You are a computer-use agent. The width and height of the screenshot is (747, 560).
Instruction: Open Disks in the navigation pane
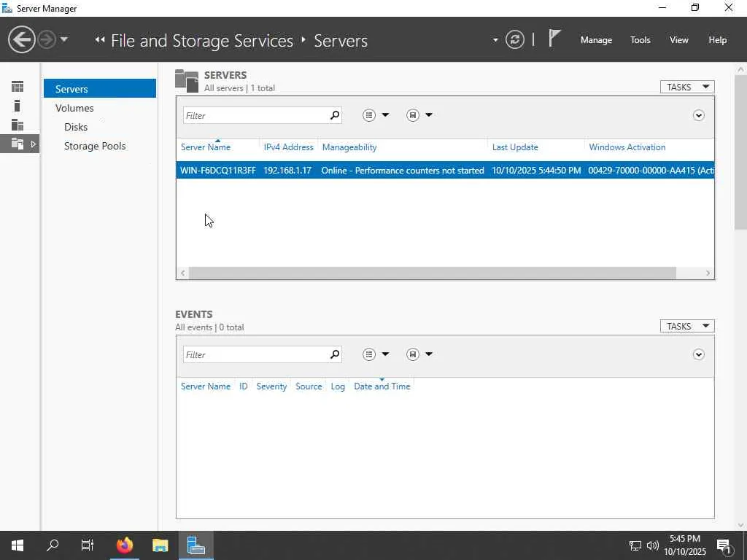(x=76, y=127)
